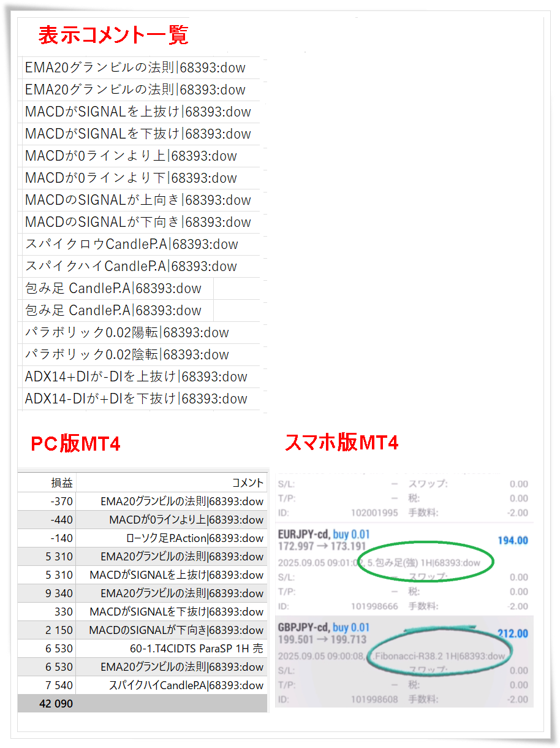This screenshot has width=560, height=748.
Task: Click the 5.包み足(強) 1H|68393:dow comment
Action: click(423, 562)
